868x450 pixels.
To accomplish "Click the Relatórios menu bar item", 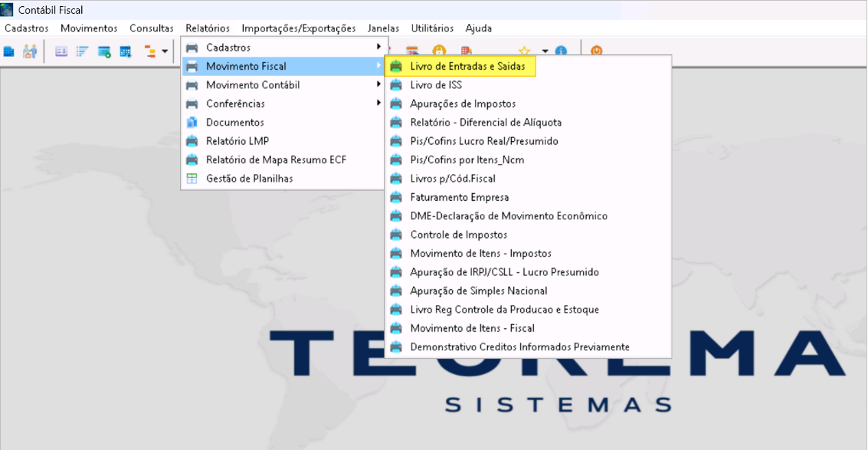I will click(208, 28).
